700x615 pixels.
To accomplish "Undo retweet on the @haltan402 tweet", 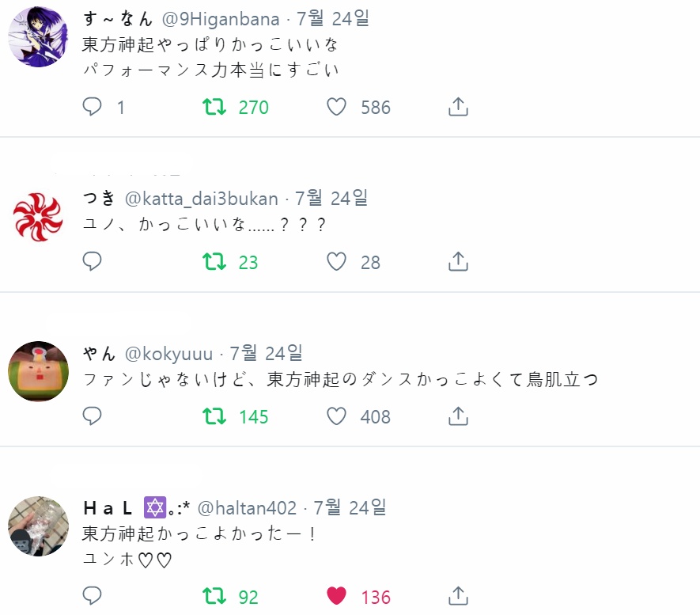I will tap(214, 596).
